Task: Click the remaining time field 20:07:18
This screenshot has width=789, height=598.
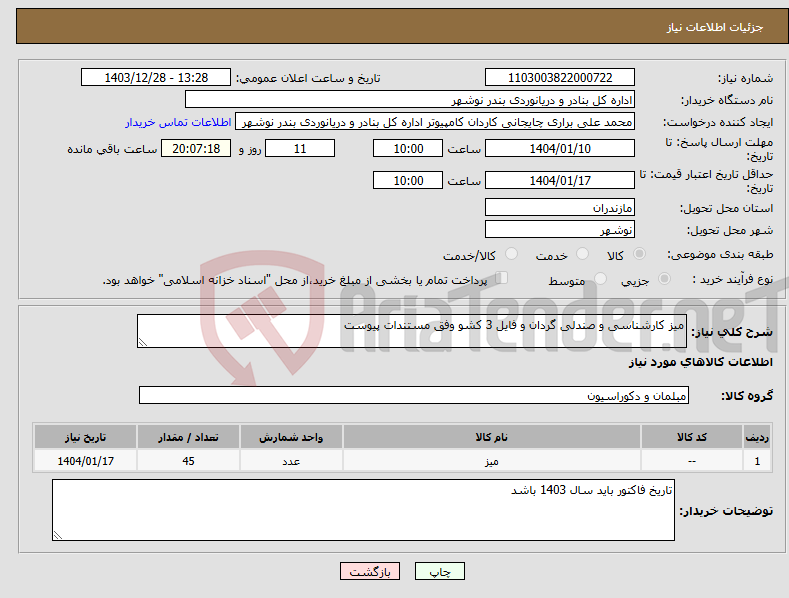Action: [196, 148]
